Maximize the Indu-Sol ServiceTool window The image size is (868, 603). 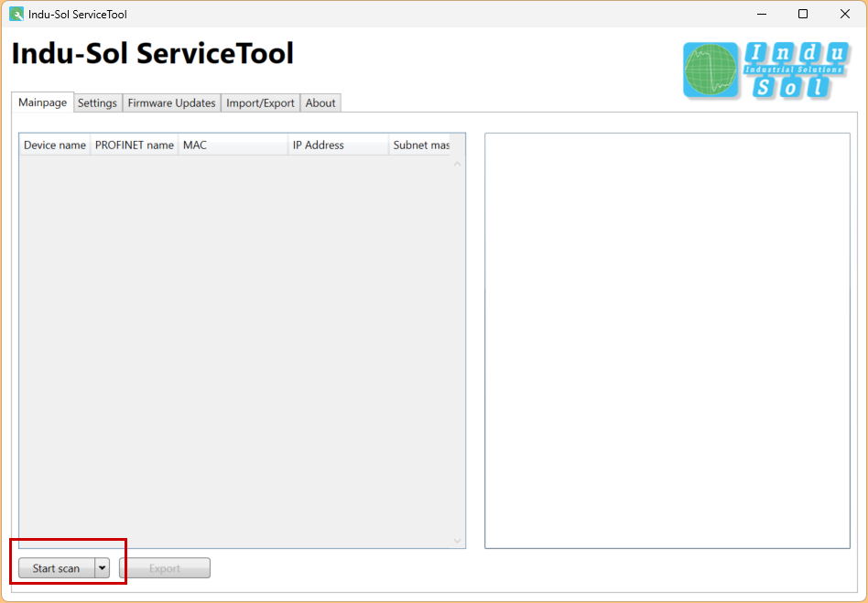click(x=803, y=14)
